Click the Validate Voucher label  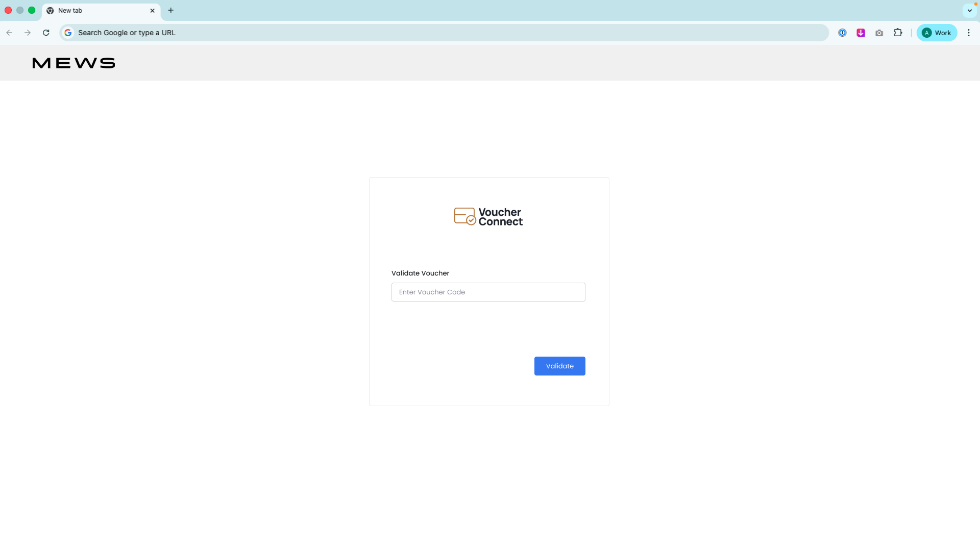pos(420,273)
